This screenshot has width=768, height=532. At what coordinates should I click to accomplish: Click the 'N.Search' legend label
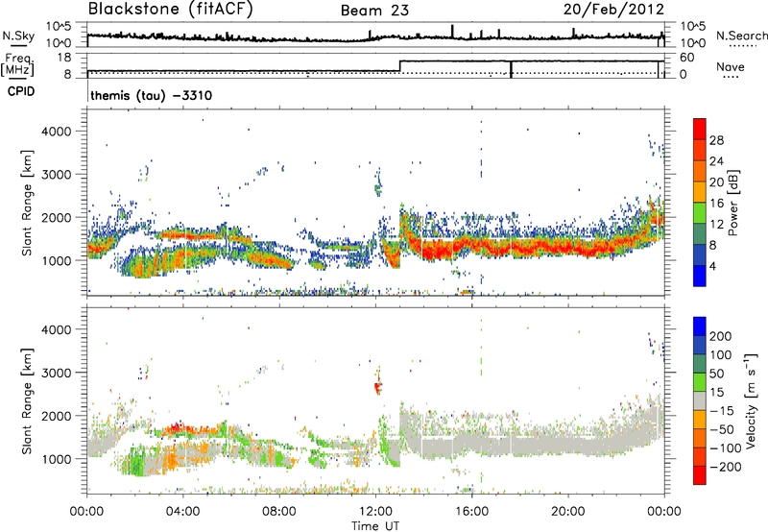click(x=741, y=36)
